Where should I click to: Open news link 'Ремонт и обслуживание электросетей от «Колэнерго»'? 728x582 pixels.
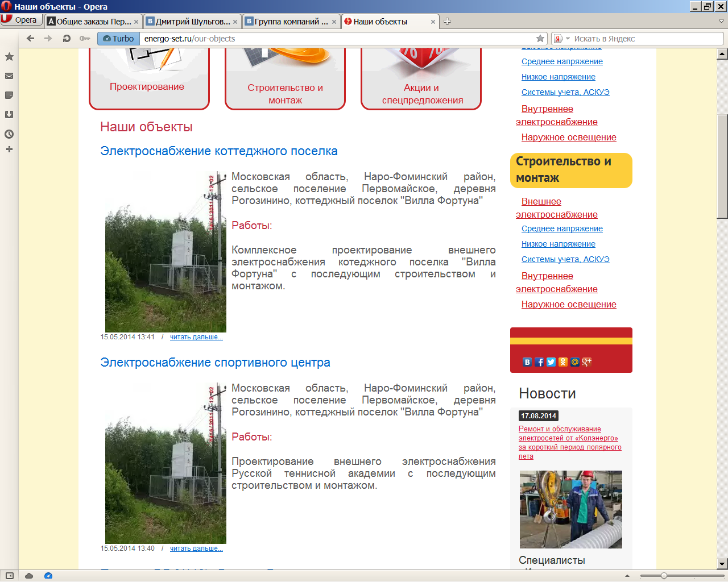point(570,443)
